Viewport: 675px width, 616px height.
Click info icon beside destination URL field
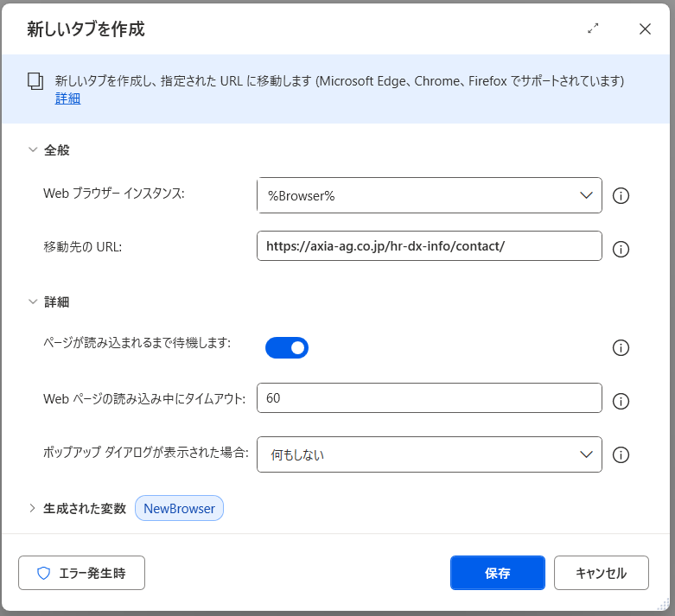(620, 249)
